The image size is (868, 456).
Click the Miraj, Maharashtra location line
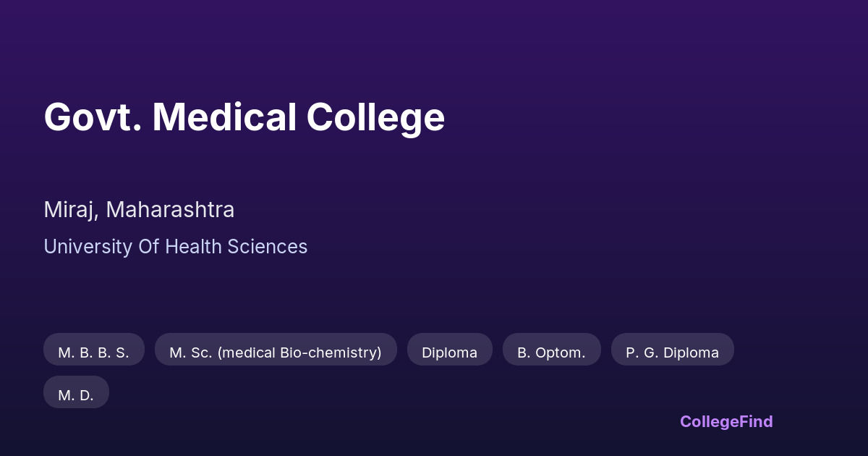(139, 210)
